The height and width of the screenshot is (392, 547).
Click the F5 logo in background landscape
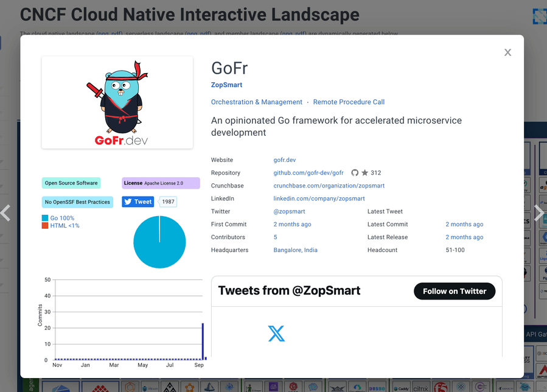pos(441,388)
